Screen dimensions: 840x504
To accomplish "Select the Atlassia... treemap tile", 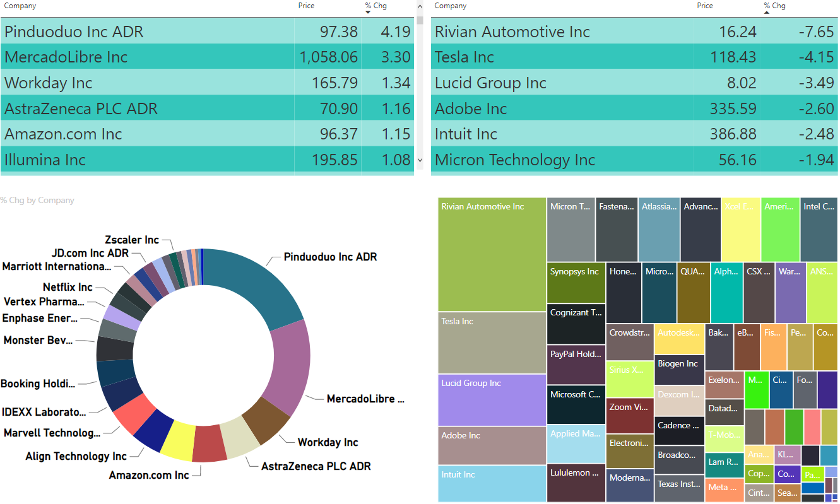I will coord(660,230).
